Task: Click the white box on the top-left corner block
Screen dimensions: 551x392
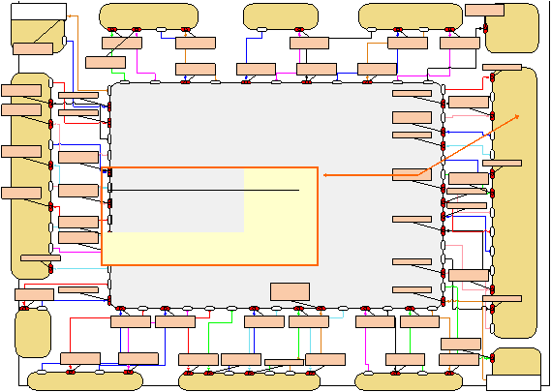Action: pos(39,12)
